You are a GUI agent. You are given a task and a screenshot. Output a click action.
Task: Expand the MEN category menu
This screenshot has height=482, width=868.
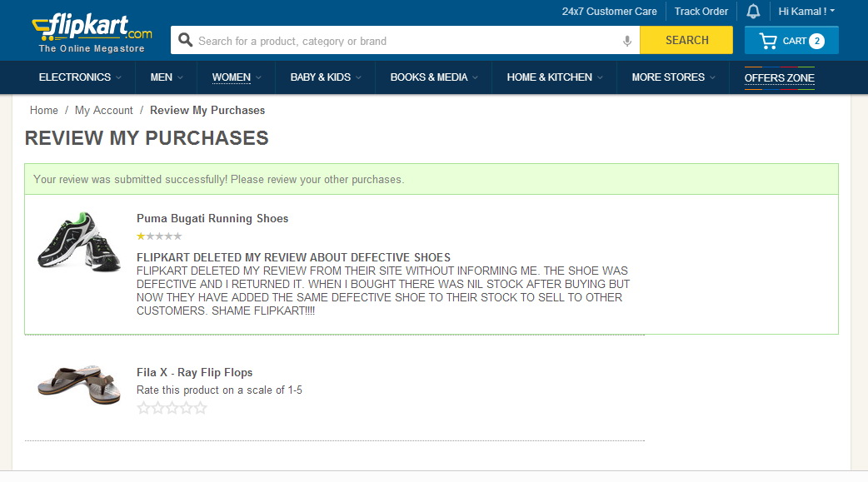(166, 77)
